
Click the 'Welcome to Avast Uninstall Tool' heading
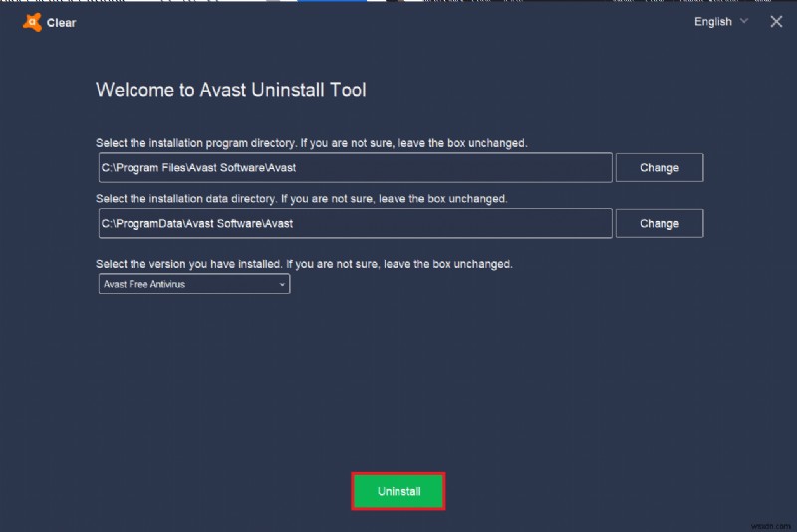[231, 90]
